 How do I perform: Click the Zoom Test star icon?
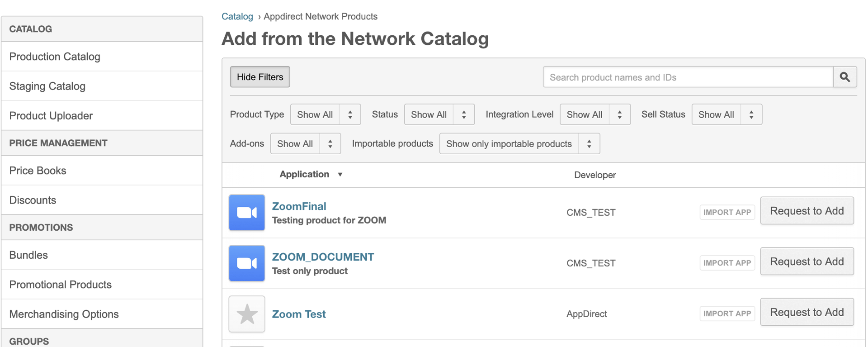pyautogui.click(x=247, y=314)
